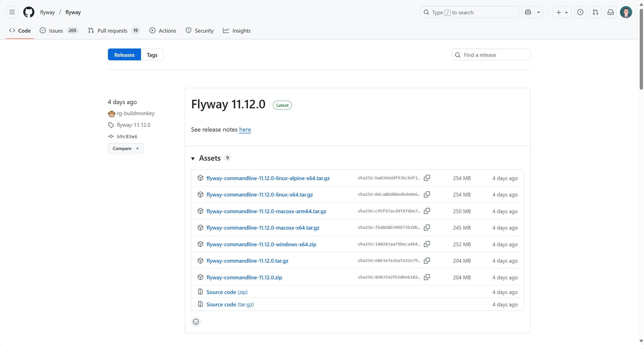Screen dimensions: 644x345
Task: Copy sha256 of flyway-commandline-11.12.0.zip
Action: point(427,277)
